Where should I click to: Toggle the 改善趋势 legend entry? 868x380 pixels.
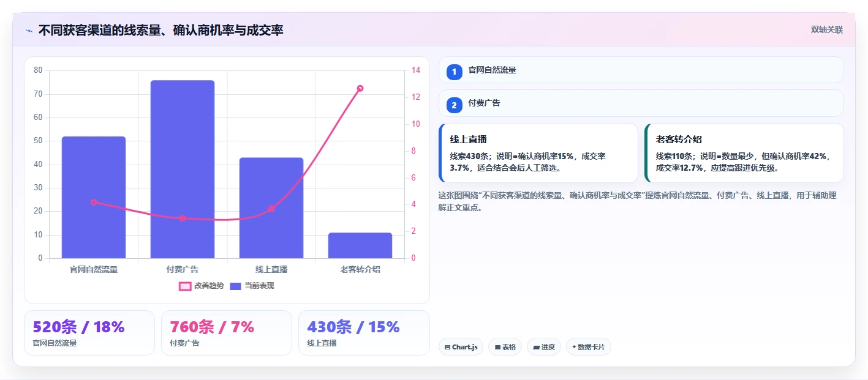coord(201,286)
